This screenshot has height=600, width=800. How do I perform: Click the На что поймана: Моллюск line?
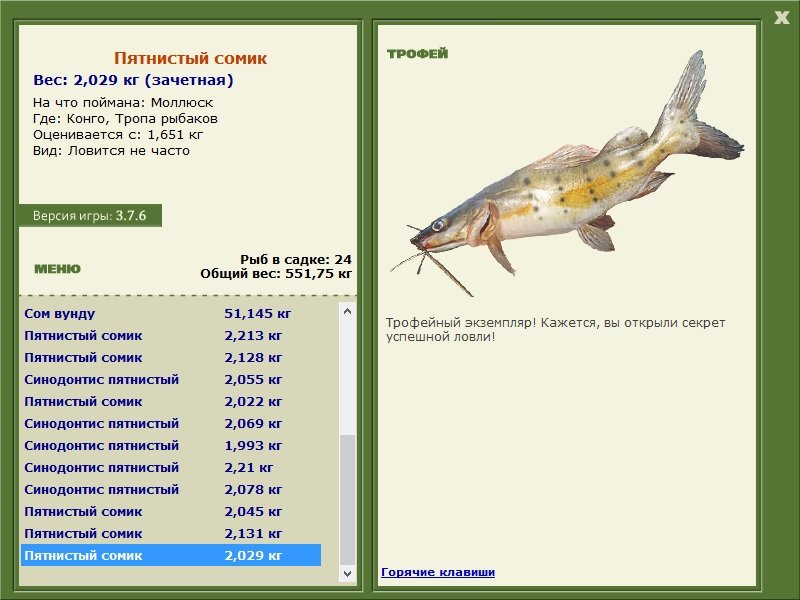point(123,103)
